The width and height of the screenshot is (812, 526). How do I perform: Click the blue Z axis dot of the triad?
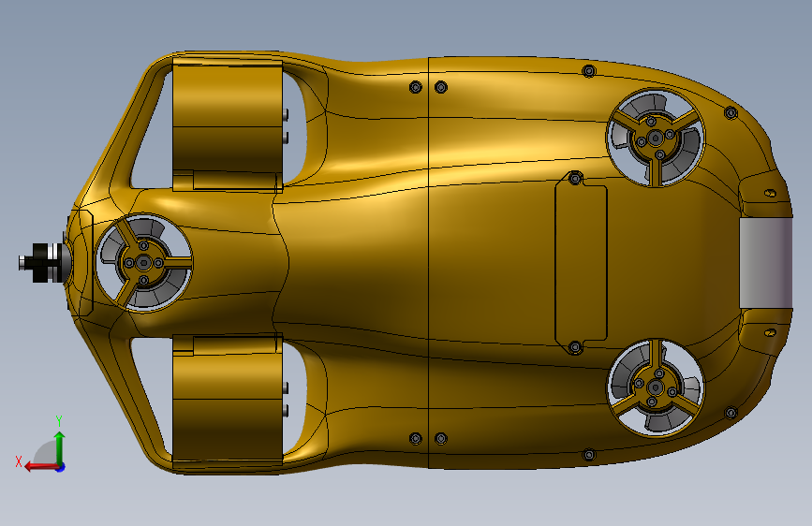point(61,467)
